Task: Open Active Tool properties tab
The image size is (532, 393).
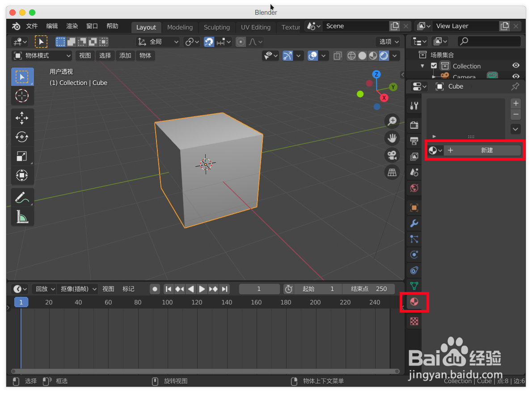Action: click(x=414, y=106)
